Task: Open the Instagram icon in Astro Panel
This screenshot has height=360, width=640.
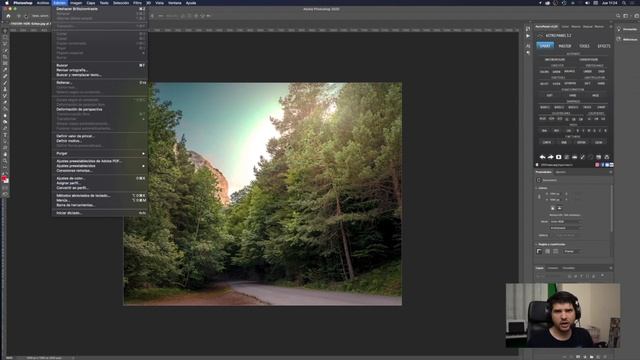Action: tap(597, 165)
